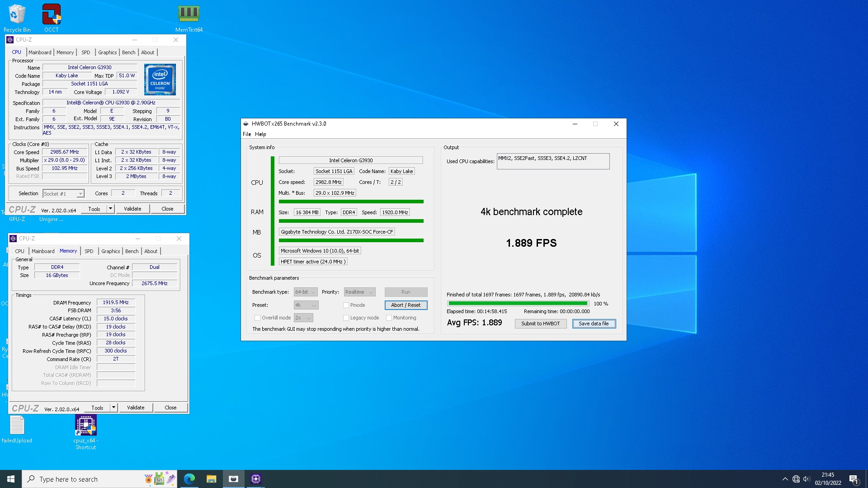This screenshot has height=488, width=868.
Task: Expand Tools arrow in Memory CPU-Z window
Action: tap(113, 408)
